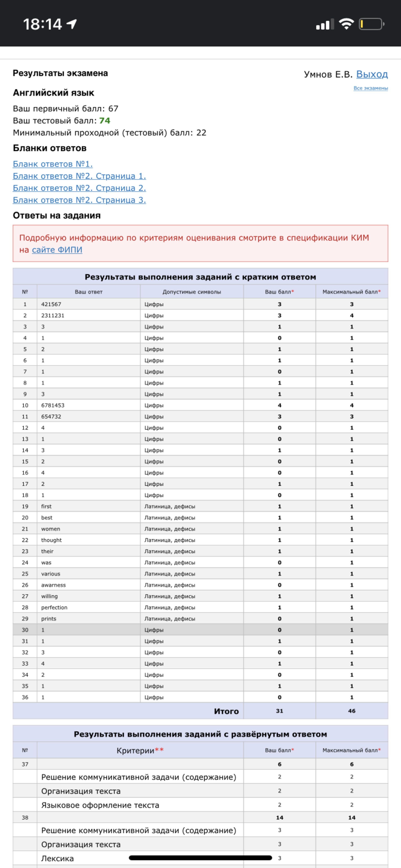Click the answer 'first' in row 19
The width and height of the screenshot is (401, 868).
coord(47,506)
